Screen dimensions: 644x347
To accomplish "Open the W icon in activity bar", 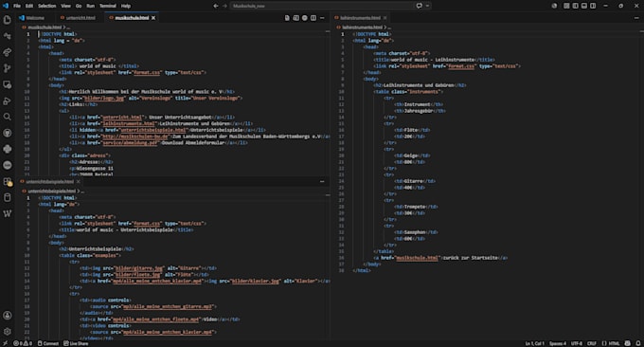I will click(x=7, y=213).
